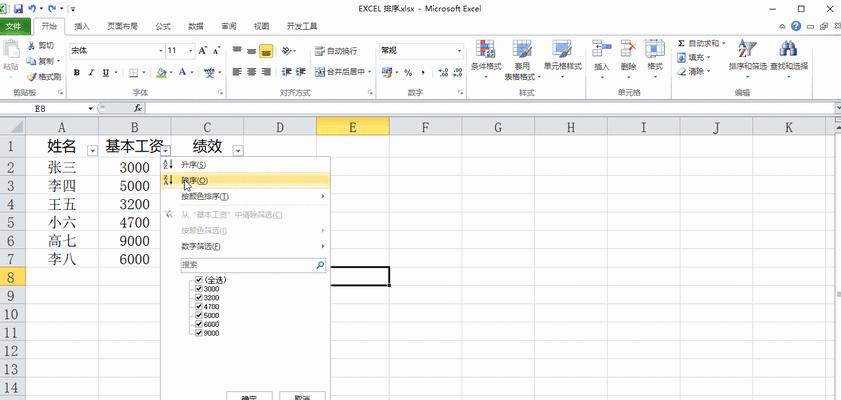Click the Format Painter brush icon

pos(32,76)
